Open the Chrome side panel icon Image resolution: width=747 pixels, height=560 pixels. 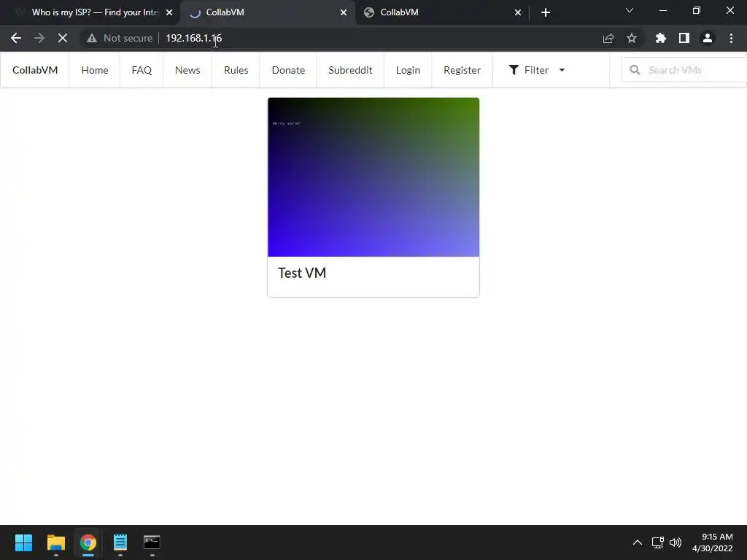click(x=684, y=38)
